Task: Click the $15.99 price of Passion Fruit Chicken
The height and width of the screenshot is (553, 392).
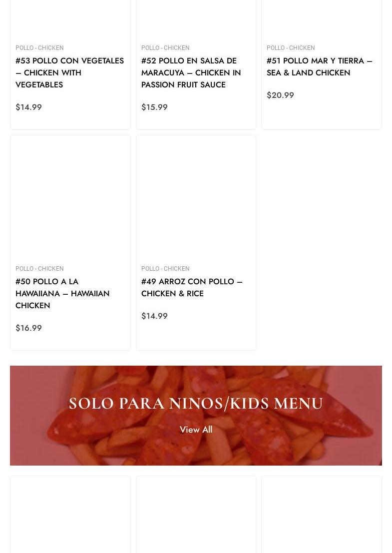Action: click(154, 107)
